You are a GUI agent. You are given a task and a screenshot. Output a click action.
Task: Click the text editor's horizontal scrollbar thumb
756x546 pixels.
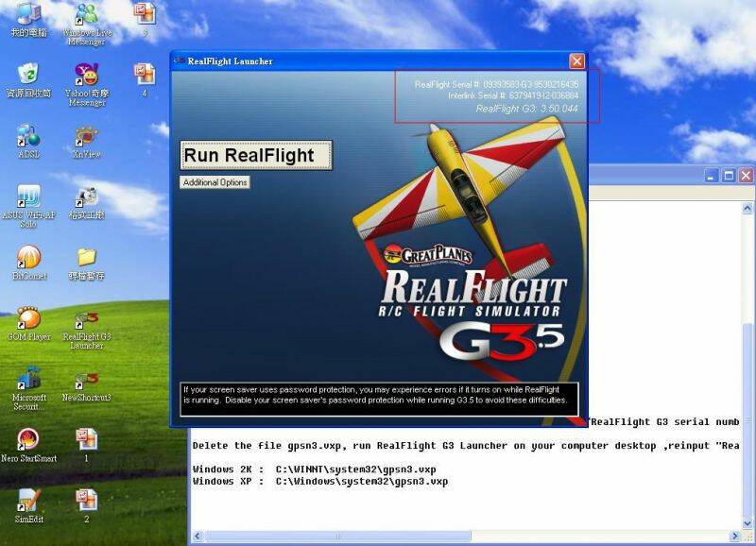coord(336,536)
